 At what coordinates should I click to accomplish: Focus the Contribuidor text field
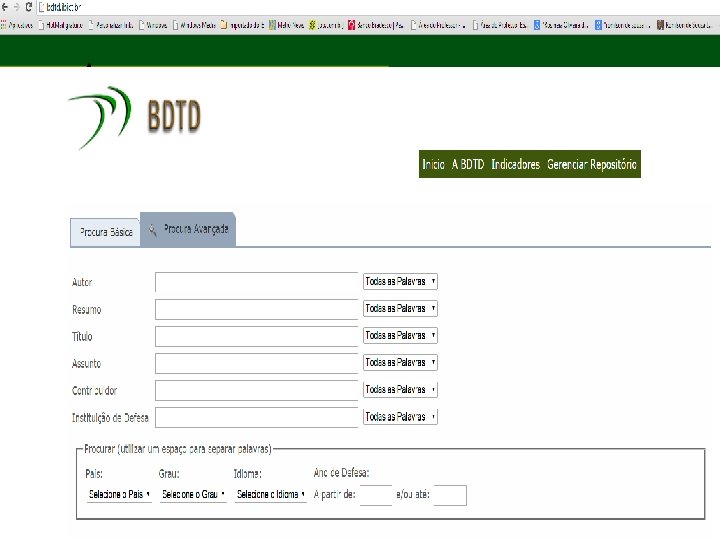[256, 391]
